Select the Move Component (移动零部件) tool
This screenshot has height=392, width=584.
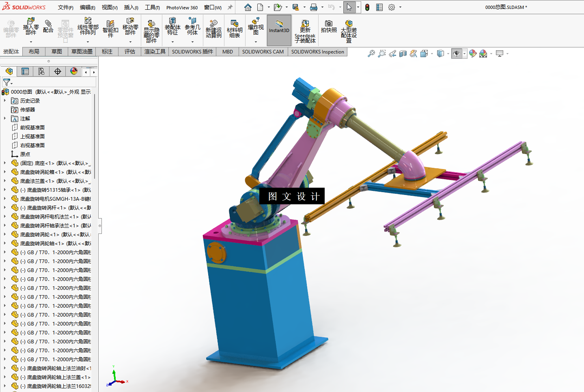pyautogui.click(x=130, y=26)
